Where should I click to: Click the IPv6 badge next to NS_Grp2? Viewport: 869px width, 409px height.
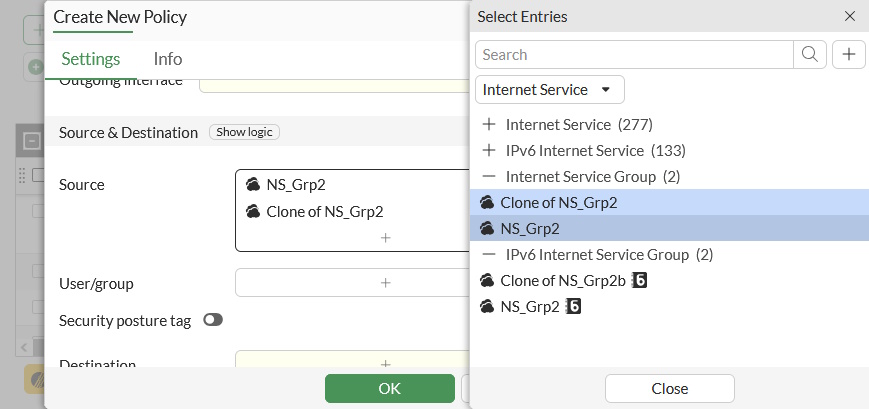[574, 307]
